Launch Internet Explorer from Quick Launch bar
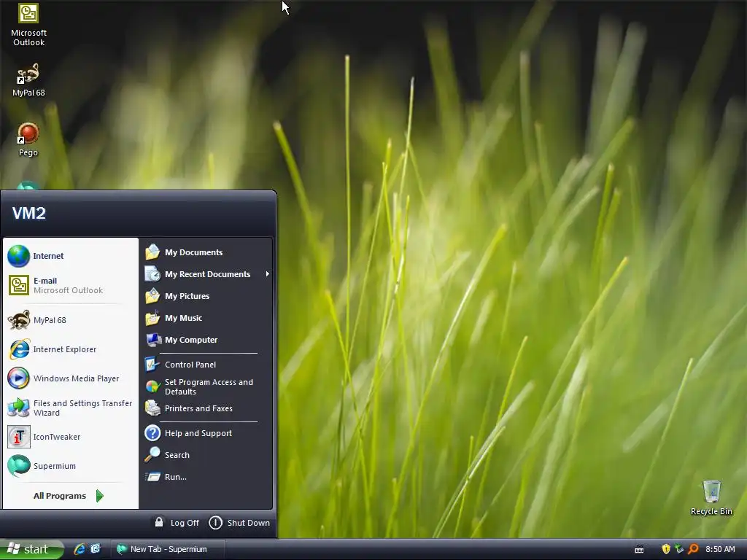This screenshot has height=560, width=747. [x=79, y=549]
